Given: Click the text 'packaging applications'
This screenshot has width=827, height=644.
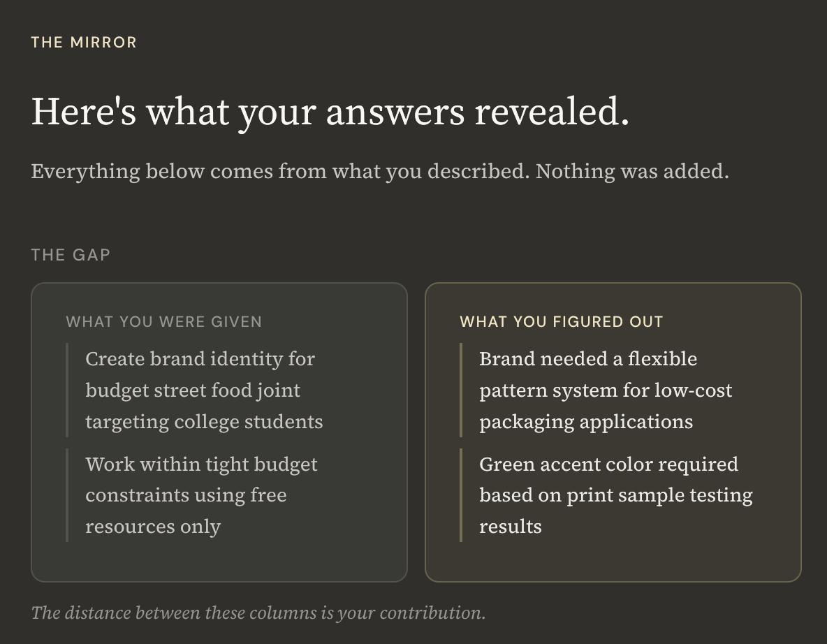Looking at the screenshot, I should click(586, 422).
